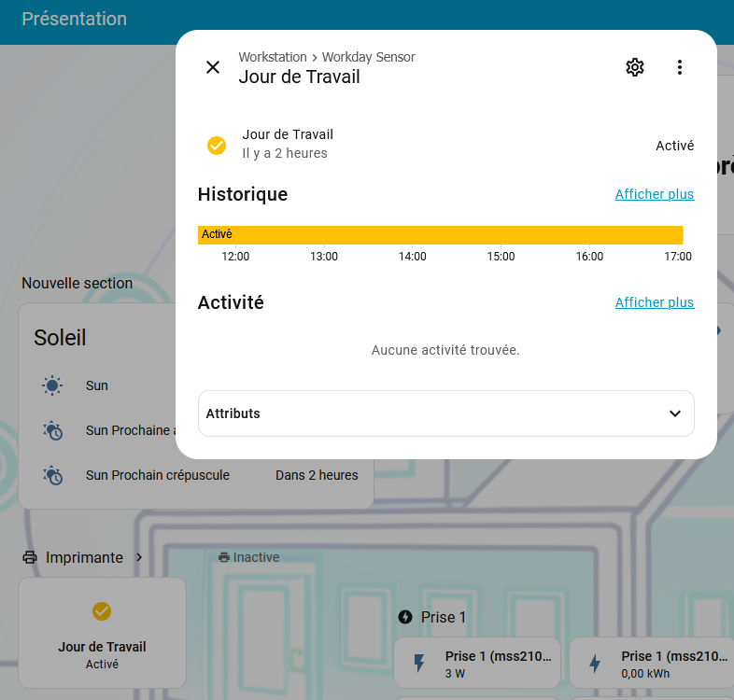Screen dimensions: 734x700
Task: Click the lightning icon on the 3 W tile
Action: [x=418, y=664]
